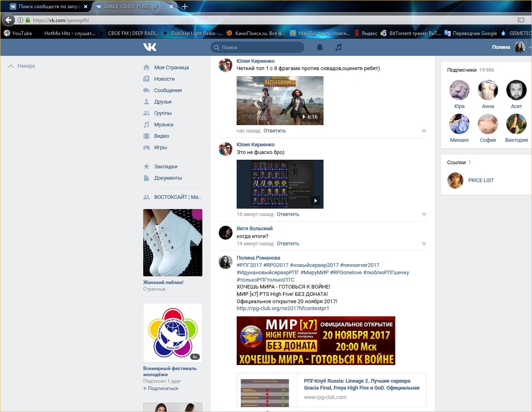532x412 pixels.
Task: Click hashtag #толькоРПГтолькоПТС
Action: tap(266, 280)
